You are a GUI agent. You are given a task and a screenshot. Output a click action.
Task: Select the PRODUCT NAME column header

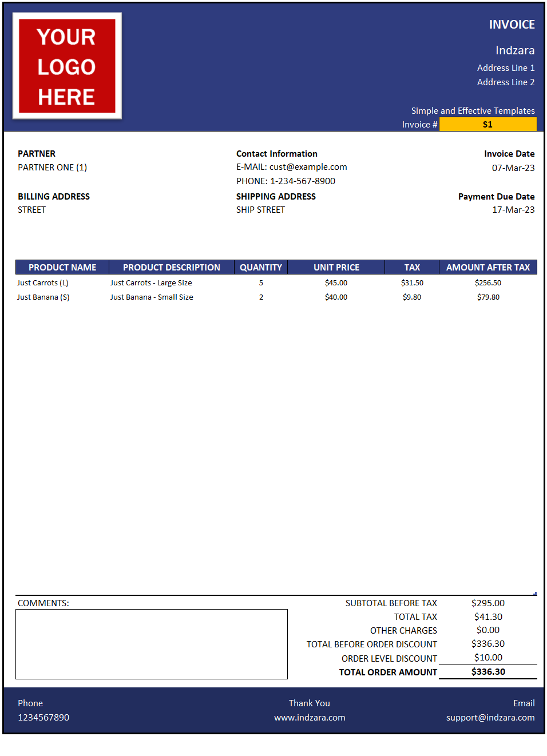click(62, 267)
